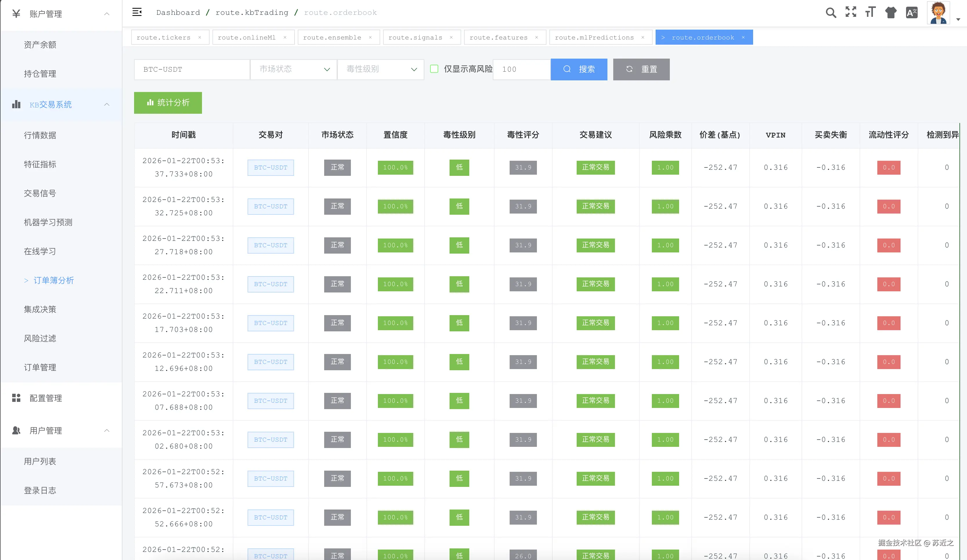Click the BTC-USDT symbol input field
This screenshot has height=560, width=967.
192,69
